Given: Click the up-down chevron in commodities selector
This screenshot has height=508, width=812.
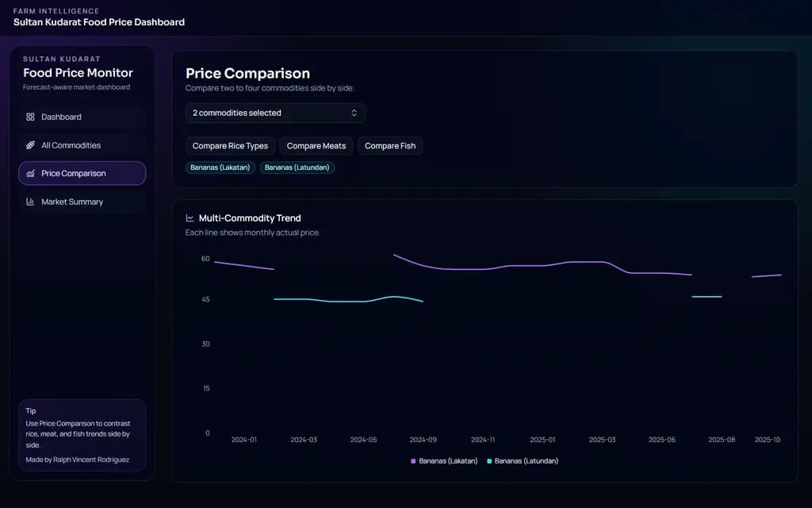Looking at the screenshot, I should click(354, 113).
